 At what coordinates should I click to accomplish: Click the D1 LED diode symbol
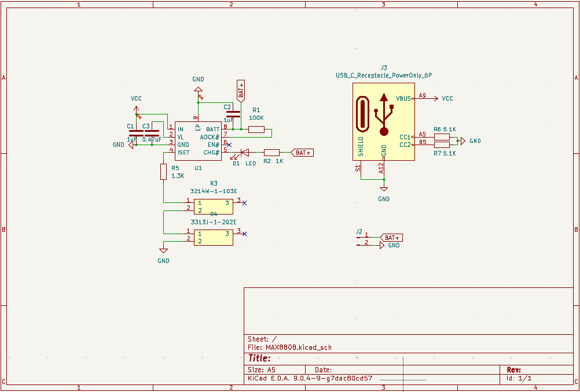tap(244, 153)
